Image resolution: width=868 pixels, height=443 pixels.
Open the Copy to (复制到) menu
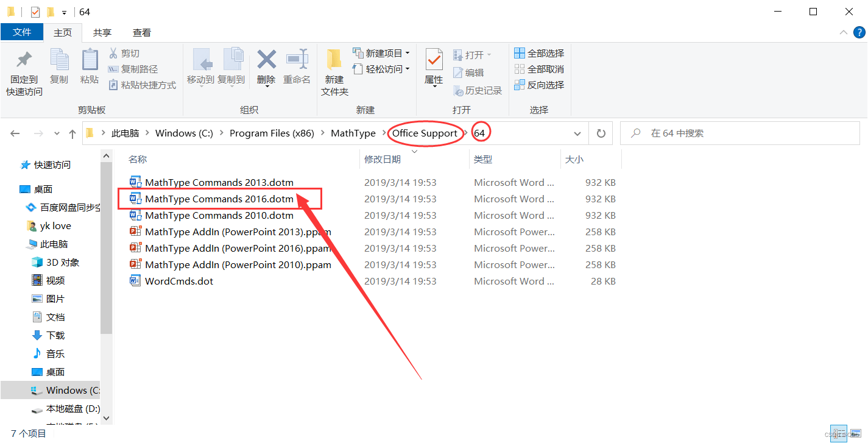(x=231, y=67)
